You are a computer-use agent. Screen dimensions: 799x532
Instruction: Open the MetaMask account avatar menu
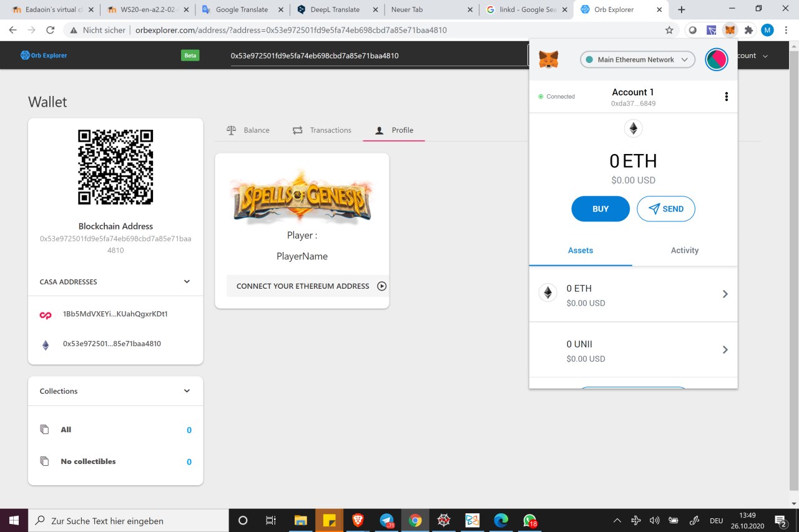(x=716, y=59)
